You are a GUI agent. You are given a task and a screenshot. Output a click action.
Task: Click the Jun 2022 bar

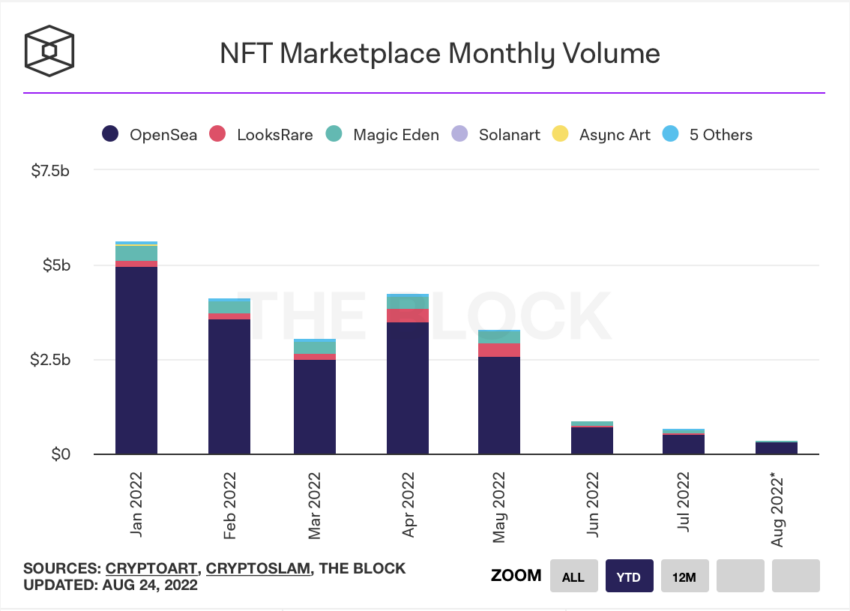tap(592, 438)
